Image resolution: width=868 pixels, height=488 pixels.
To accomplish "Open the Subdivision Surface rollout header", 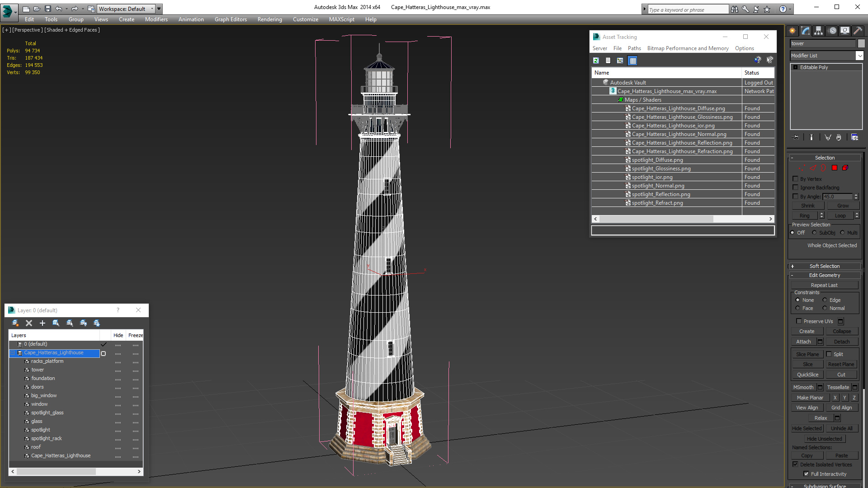I will pos(825,486).
